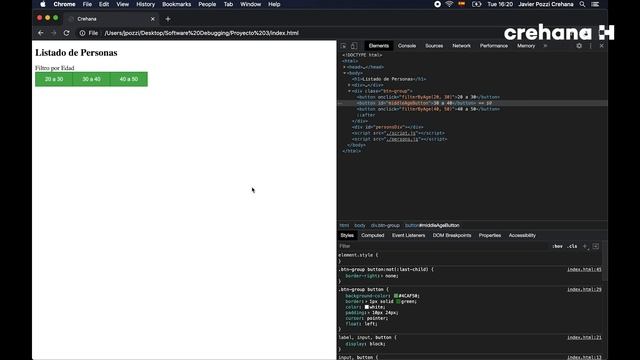Open the View menu in menu bar
The height and width of the screenshot is (360, 640).
pyautogui.click(x=122, y=4)
